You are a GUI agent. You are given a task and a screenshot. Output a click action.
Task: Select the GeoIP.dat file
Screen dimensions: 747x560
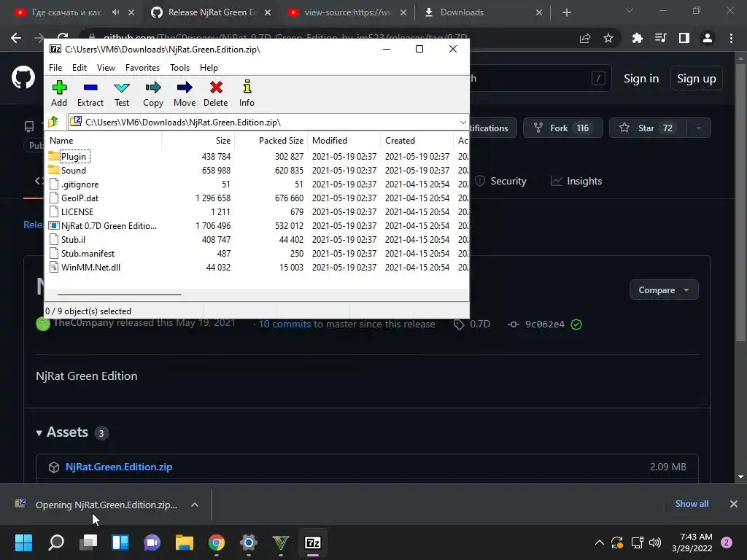[x=258, y=198]
